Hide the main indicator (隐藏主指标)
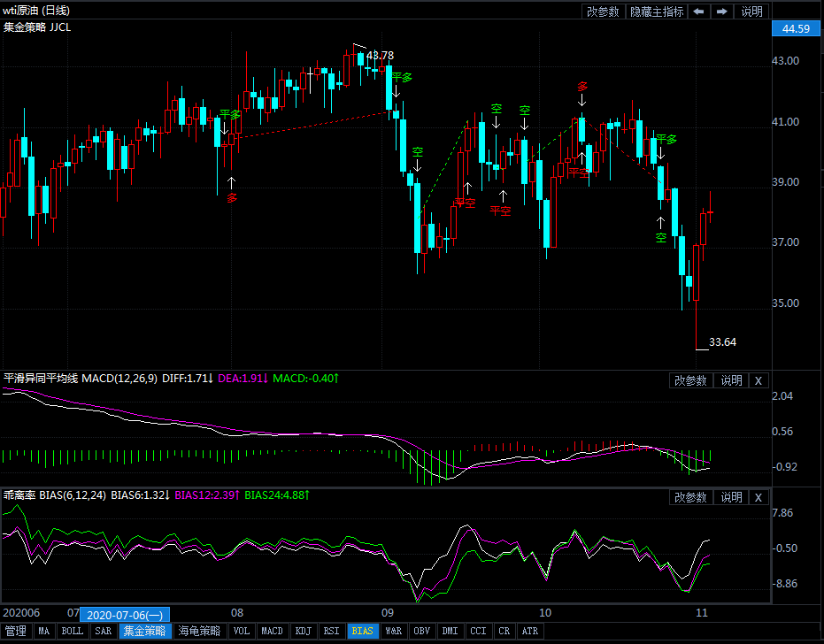 coord(657,11)
